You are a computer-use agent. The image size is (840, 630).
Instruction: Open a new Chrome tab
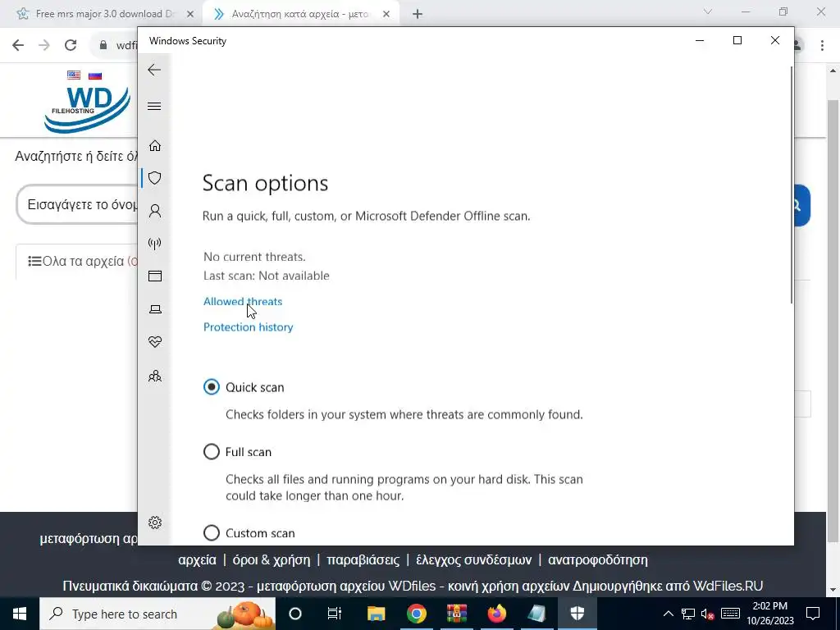click(x=418, y=15)
